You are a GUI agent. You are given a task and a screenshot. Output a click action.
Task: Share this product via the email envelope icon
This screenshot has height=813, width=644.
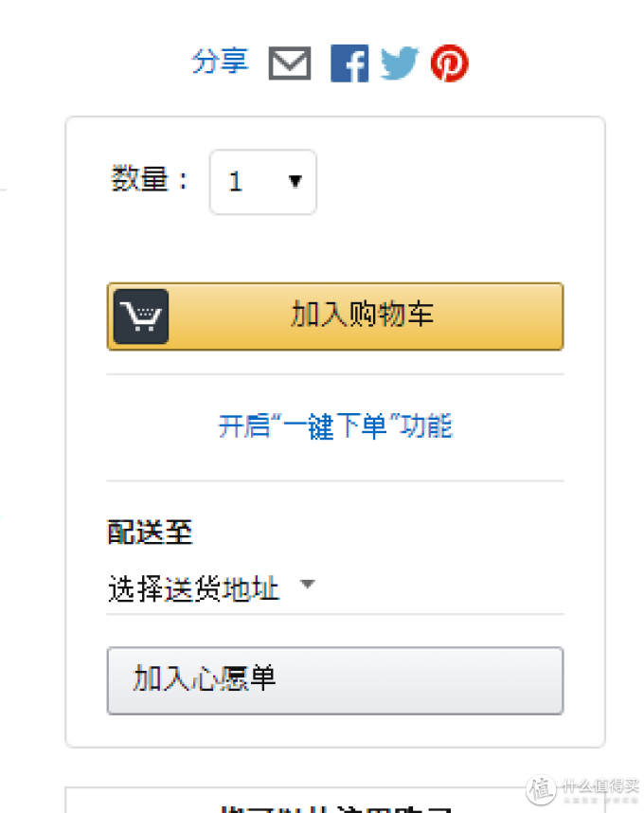[x=290, y=63]
